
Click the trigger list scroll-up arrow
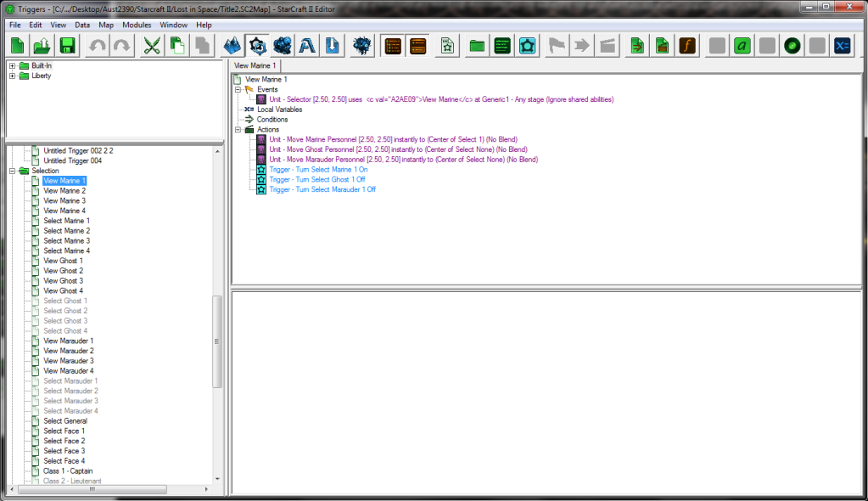pos(217,151)
